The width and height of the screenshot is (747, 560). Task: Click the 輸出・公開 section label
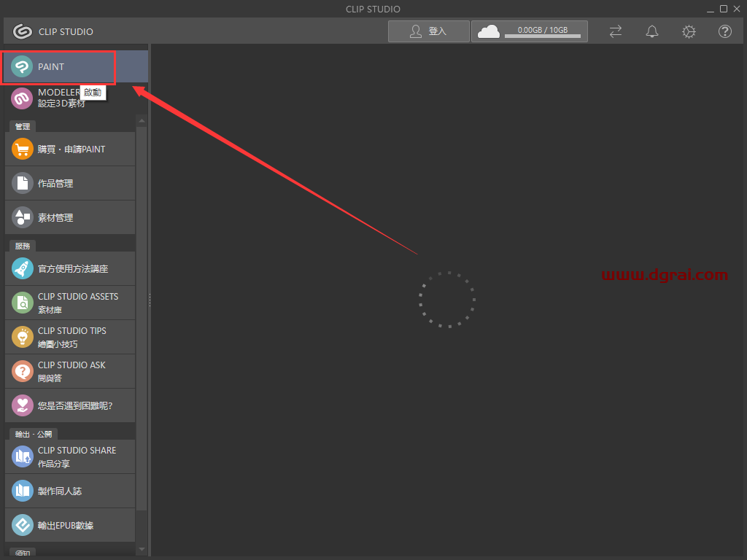pyautogui.click(x=34, y=435)
